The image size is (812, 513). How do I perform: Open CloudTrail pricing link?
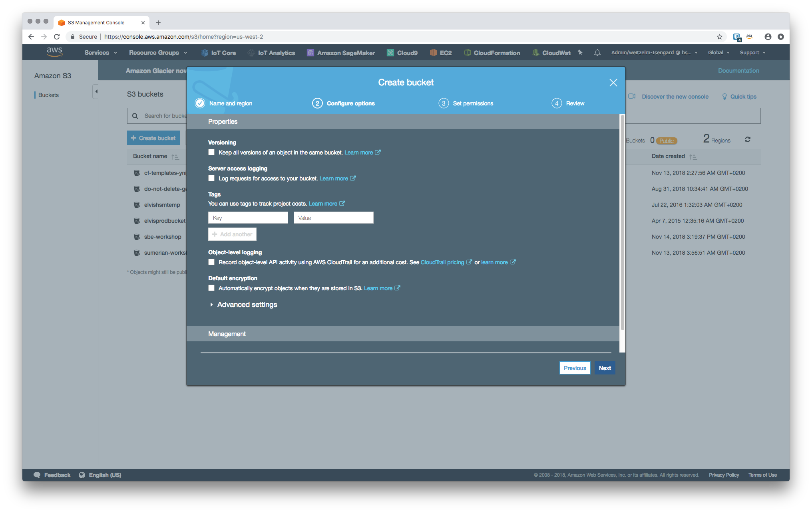coord(442,262)
